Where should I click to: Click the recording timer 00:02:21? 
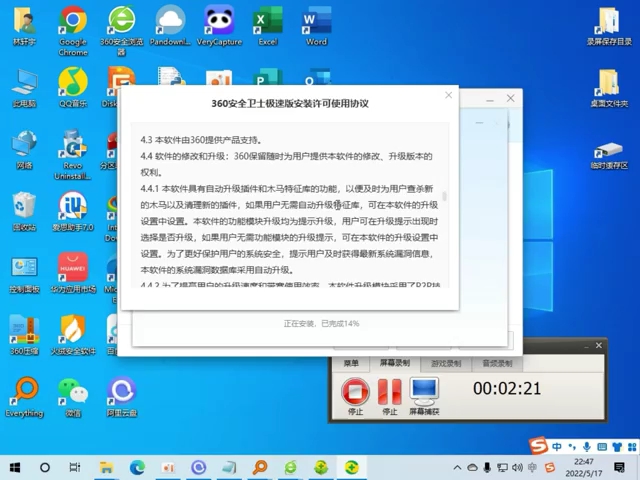(507, 388)
